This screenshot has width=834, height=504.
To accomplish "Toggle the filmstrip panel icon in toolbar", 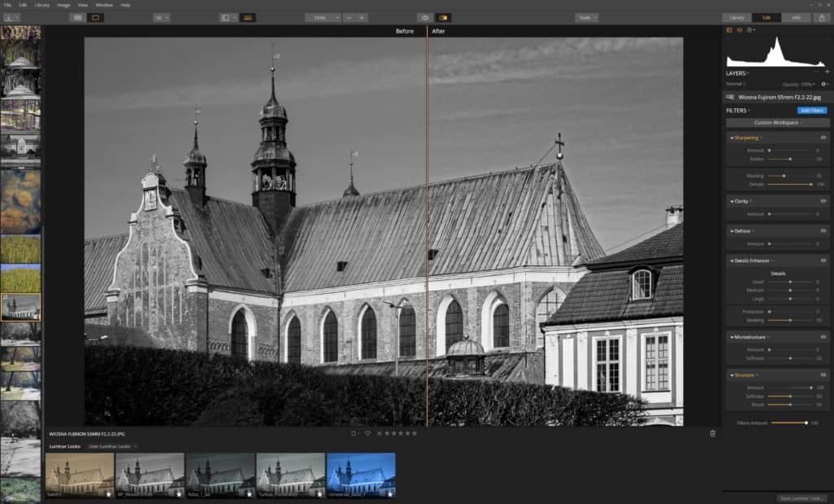I will coord(248,17).
